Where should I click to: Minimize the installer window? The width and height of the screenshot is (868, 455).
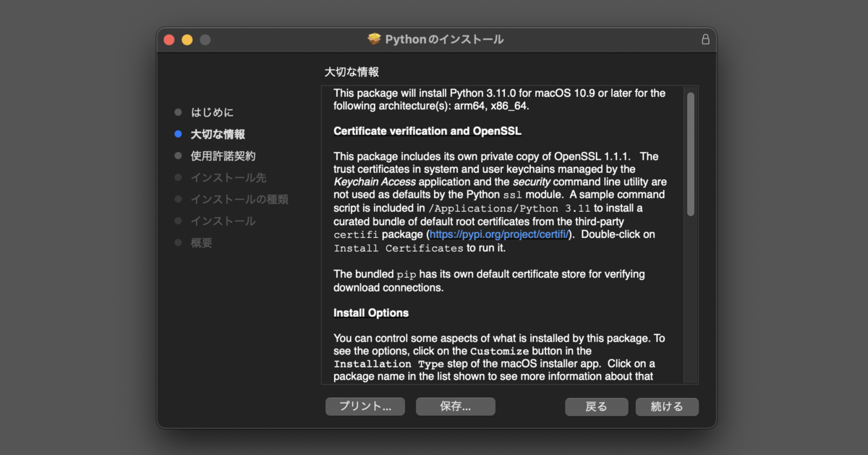187,40
